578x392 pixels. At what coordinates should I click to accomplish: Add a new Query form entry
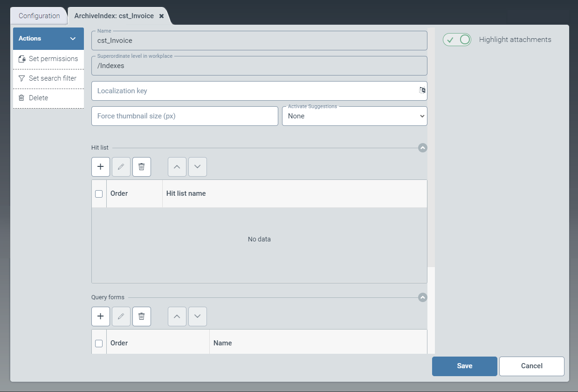point(101,316)
